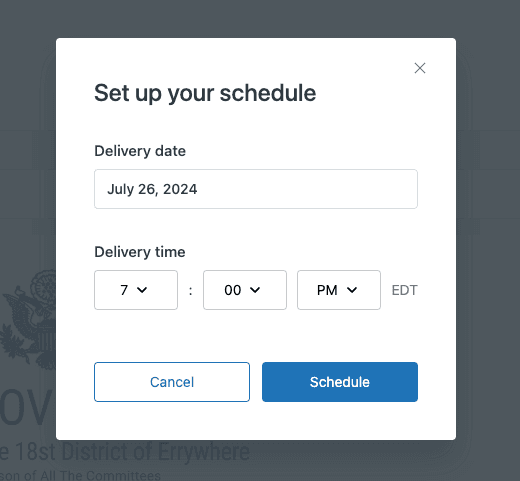520x481 pixels.
Task: Cancel the scheduling dialog
Action: 172,382
